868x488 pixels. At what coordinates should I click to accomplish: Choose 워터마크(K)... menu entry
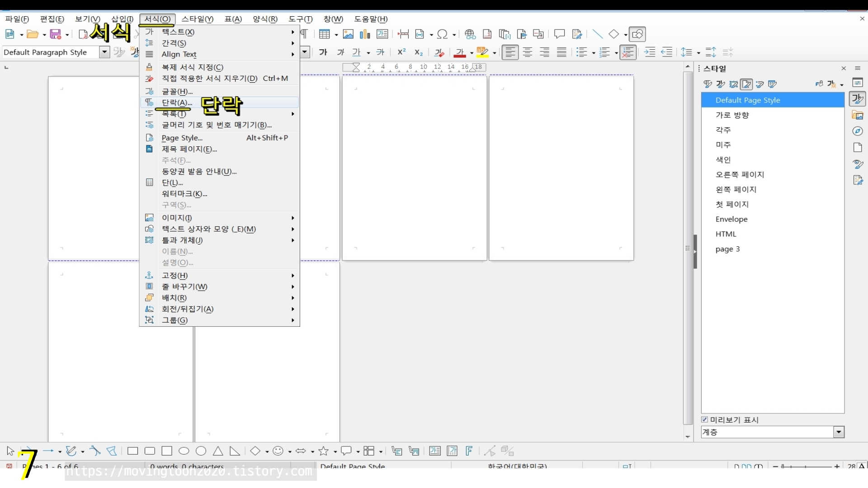point(220,194)
